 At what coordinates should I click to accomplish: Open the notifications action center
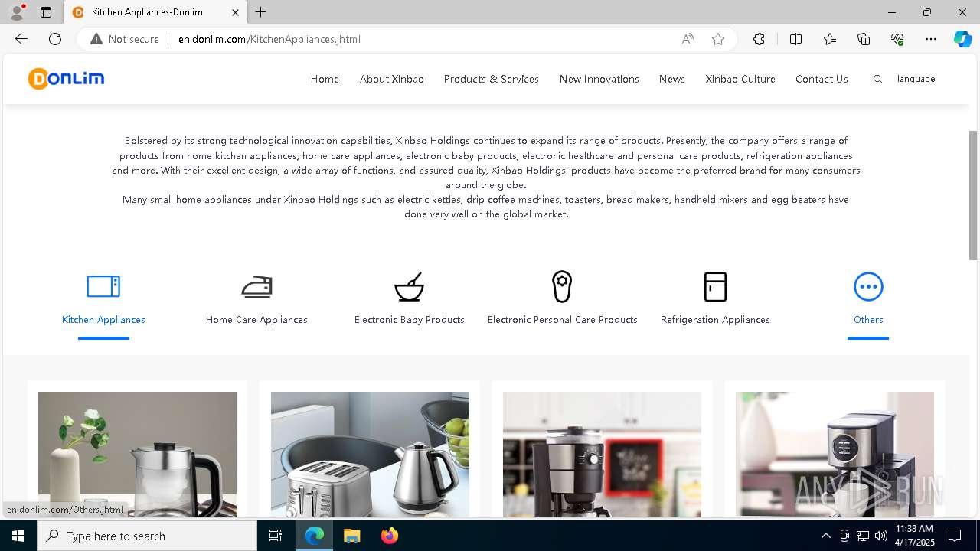(x=955, y=536)
